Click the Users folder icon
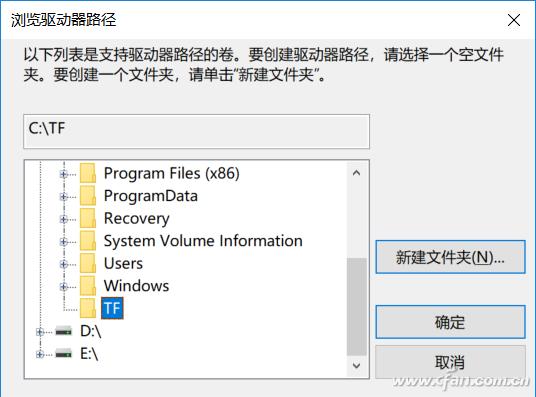 click(88, 263)
